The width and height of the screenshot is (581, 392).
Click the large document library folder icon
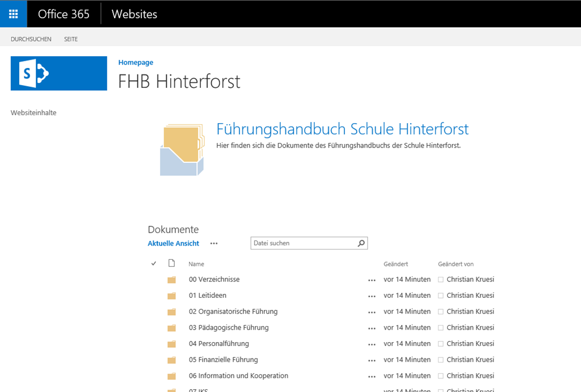(182, 149)
